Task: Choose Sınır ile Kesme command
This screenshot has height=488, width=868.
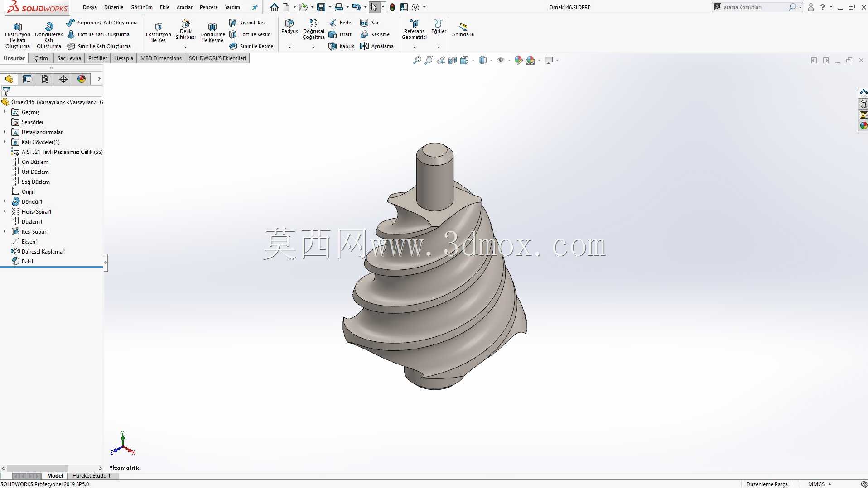Action: 251,46
